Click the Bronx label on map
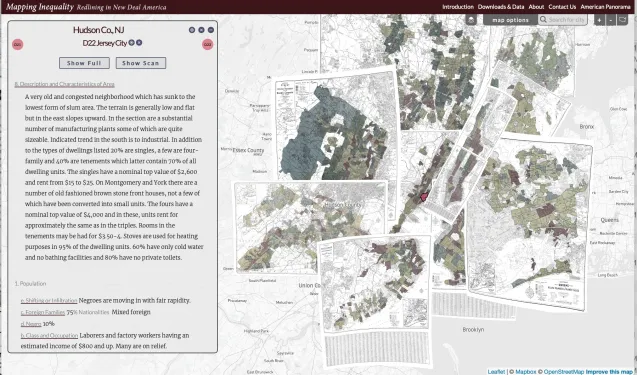The height and width of the screenshot is (375, 637). (x=587, y=127)
